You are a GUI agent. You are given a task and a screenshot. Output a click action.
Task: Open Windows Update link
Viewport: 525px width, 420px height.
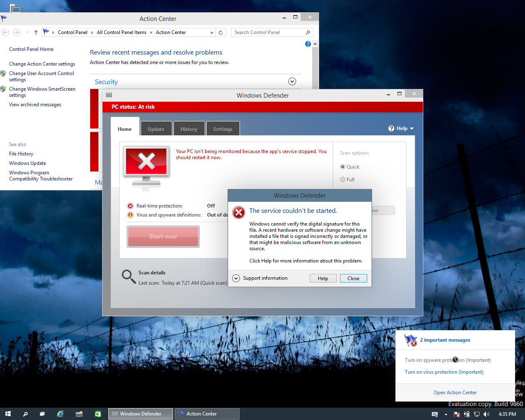(27, 163)
